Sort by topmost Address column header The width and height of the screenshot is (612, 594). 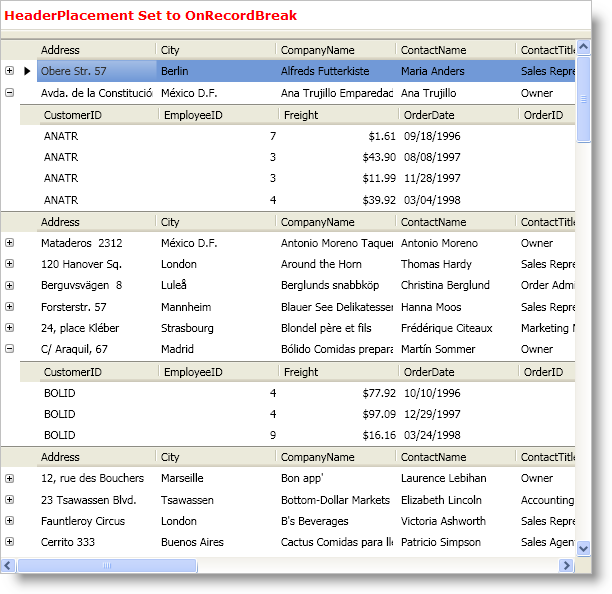96,50
